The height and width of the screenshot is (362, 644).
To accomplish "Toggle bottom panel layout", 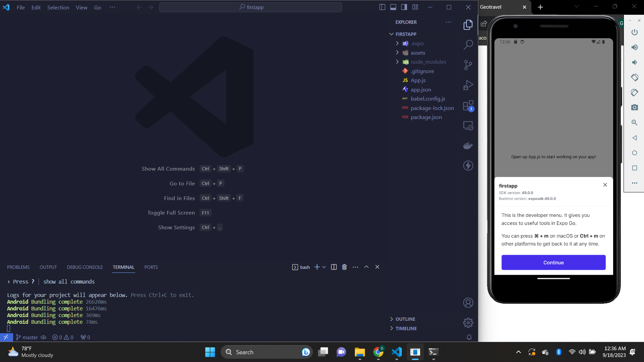I will coord(393,7).
